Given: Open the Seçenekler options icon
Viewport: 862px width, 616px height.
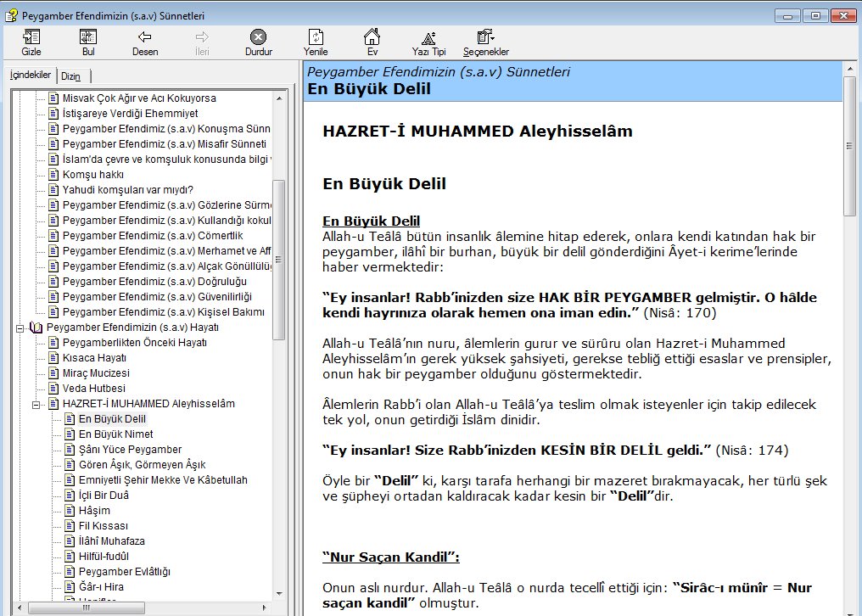Looking at the screenshot, I should 485,42.
